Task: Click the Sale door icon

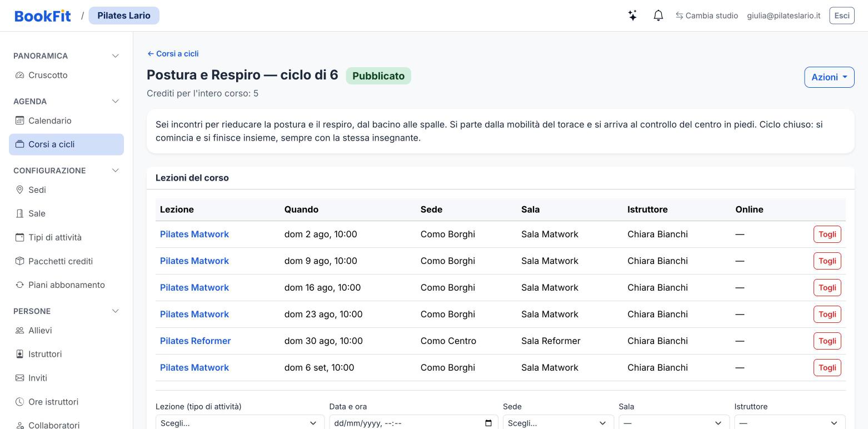Action: [19, 213]
